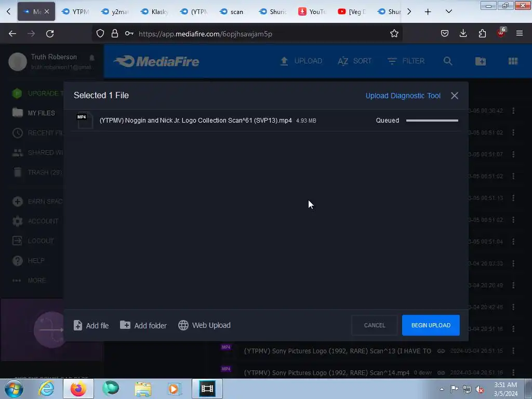
Task: Open My Files in sidebar
Action: [34, 113]
